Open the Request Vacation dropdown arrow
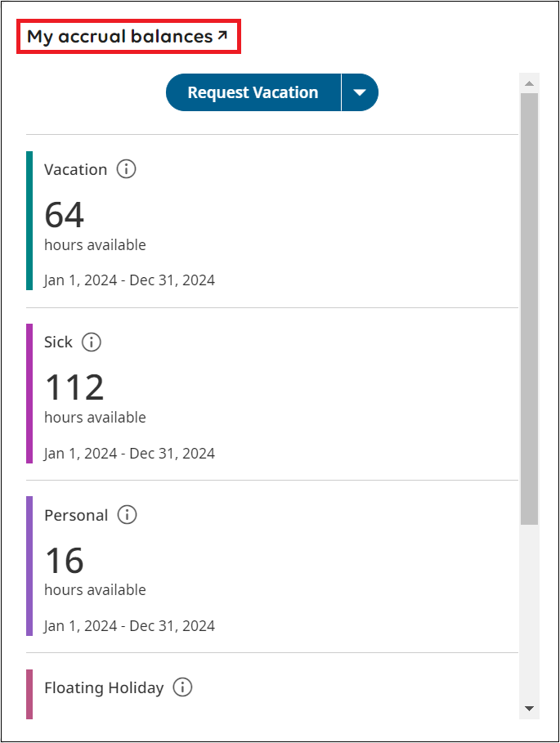Viewport: 560px width, 743px height. (x=360, y=92)
